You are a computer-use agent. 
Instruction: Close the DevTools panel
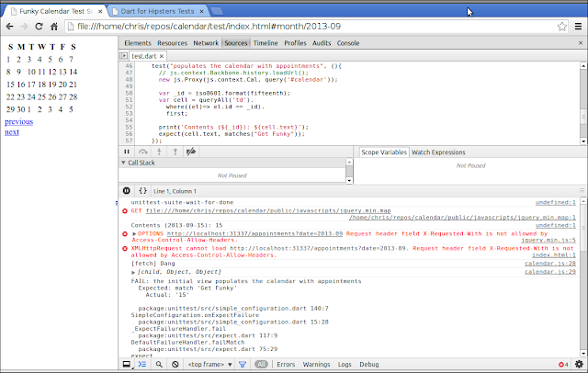(x=581, y=43)
